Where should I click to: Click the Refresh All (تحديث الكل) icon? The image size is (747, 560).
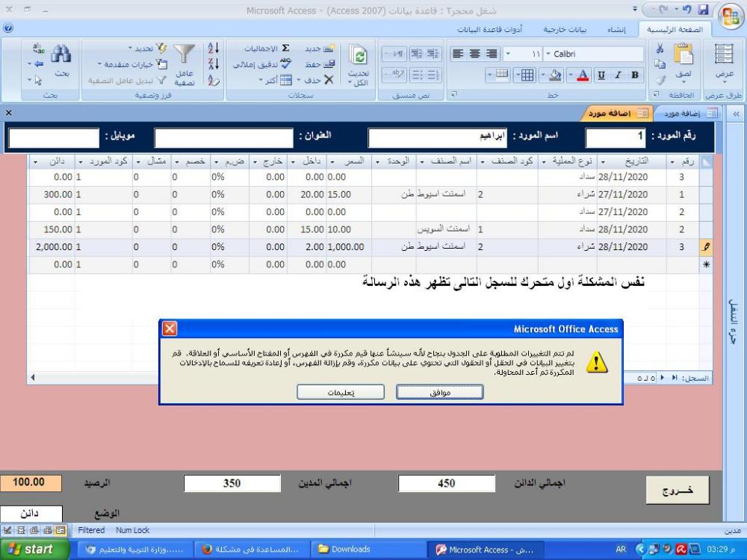coord(358,56)
